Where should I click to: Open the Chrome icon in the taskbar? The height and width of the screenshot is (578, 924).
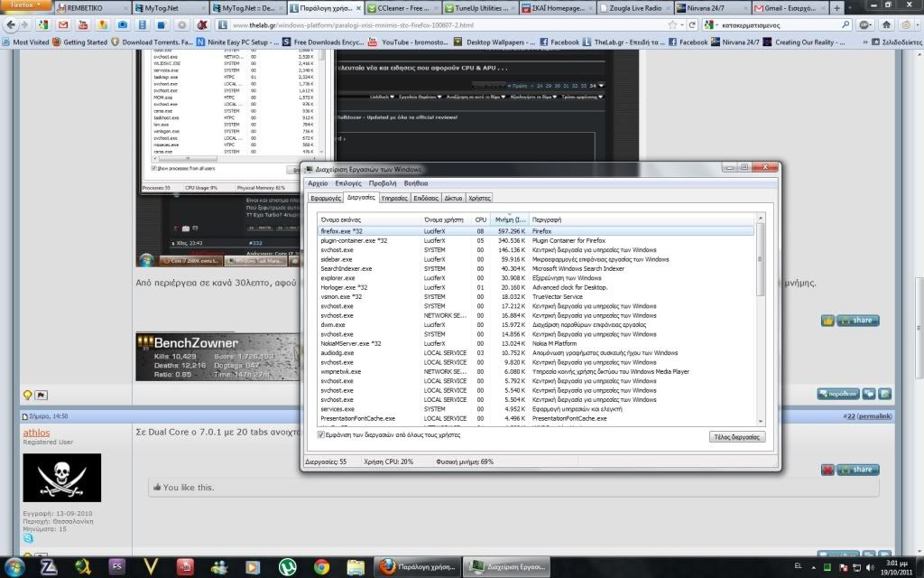(x=321, y=566)
